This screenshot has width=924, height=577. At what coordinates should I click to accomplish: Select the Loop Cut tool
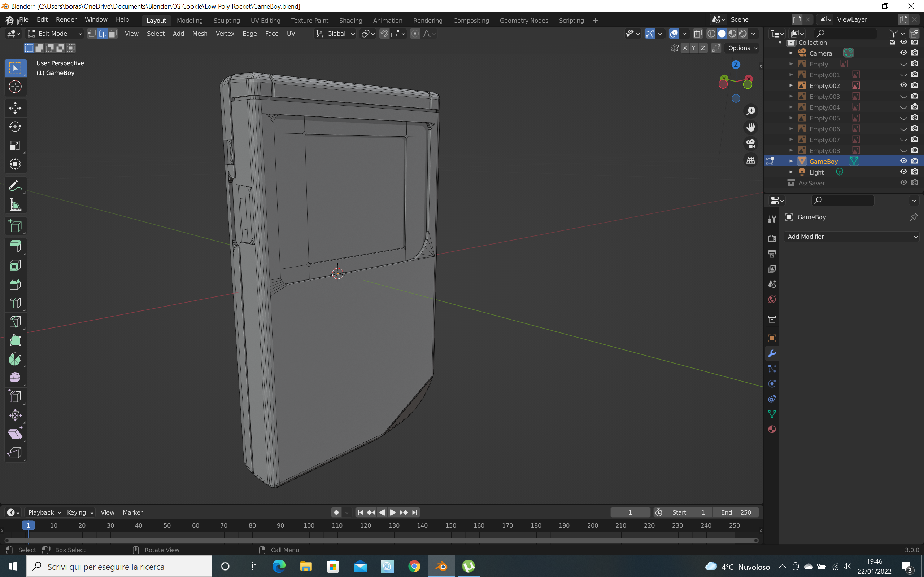coord(15,303)
